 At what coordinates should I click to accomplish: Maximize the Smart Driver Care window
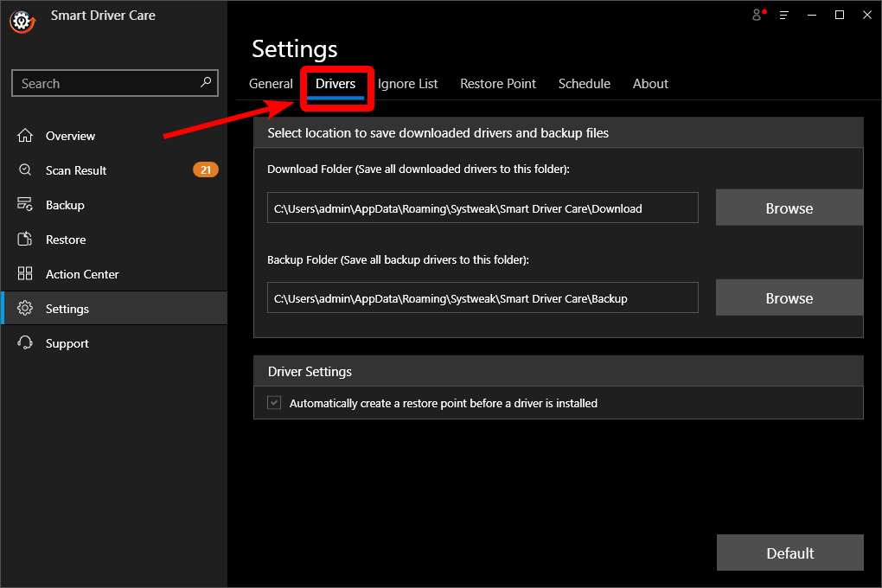click(840, 16)
